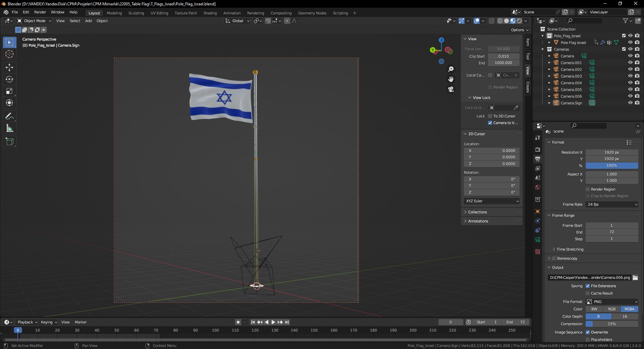The image size is (644, 349).
Task: Click the zoom magnifier viewport icon
Action: coord(451,69)
